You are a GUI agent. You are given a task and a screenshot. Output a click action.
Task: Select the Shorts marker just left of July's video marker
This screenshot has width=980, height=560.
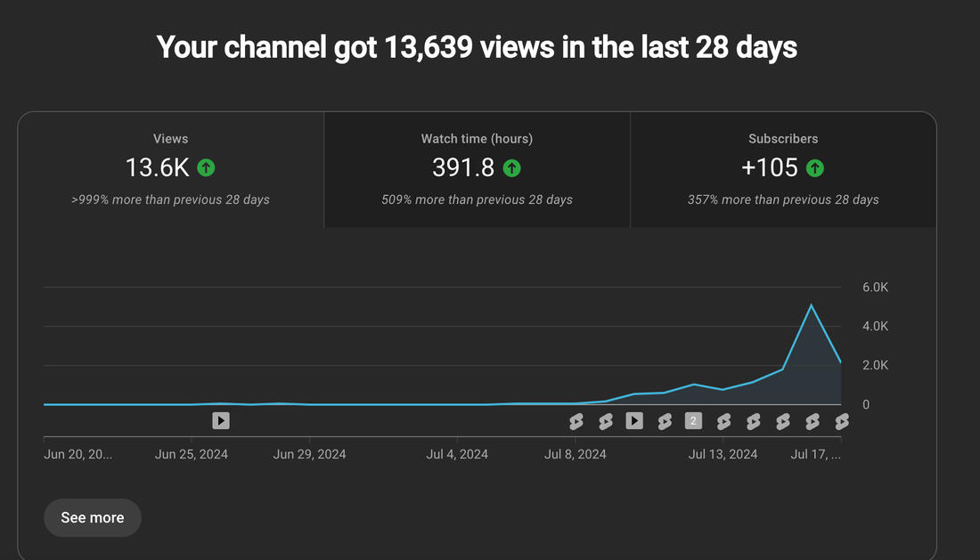pos(605,421)
